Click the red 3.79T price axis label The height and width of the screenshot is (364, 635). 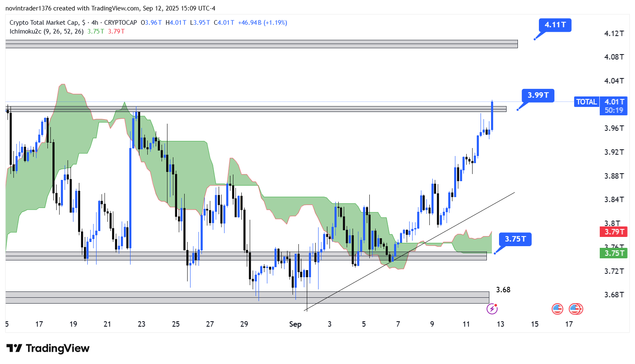pyautogui.click(x=614, y=231)
